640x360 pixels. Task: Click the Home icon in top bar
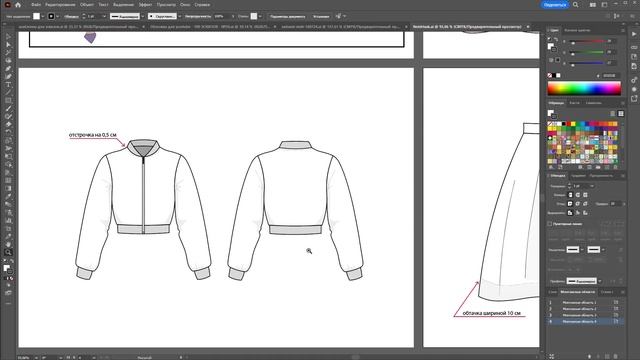tap(18, 5)
